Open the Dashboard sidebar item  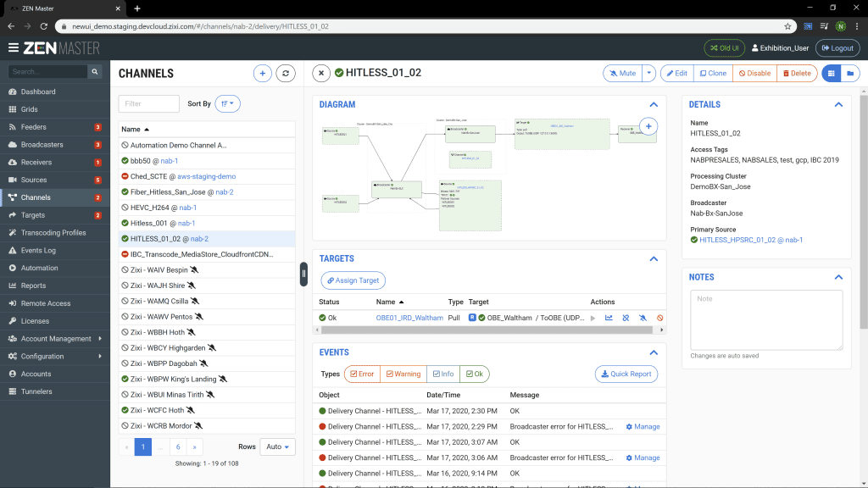(x=55, y=91)
